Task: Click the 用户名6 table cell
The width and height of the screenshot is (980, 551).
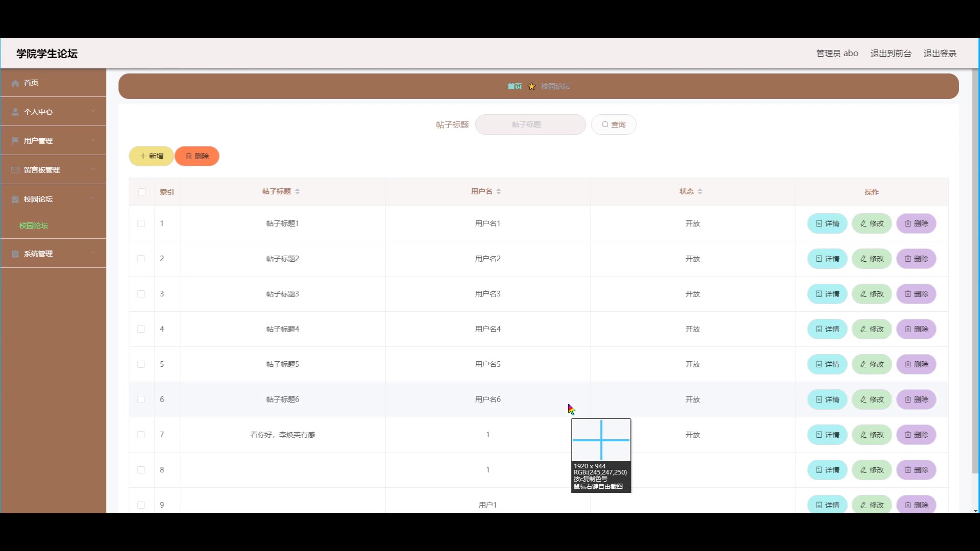Action: coord(487,399)
